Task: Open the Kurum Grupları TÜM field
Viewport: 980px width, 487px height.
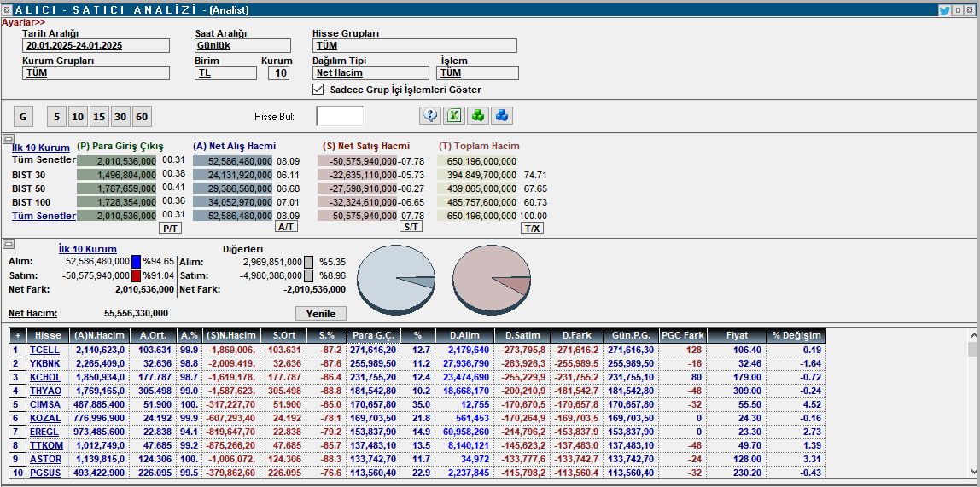Action: [96, 73]
